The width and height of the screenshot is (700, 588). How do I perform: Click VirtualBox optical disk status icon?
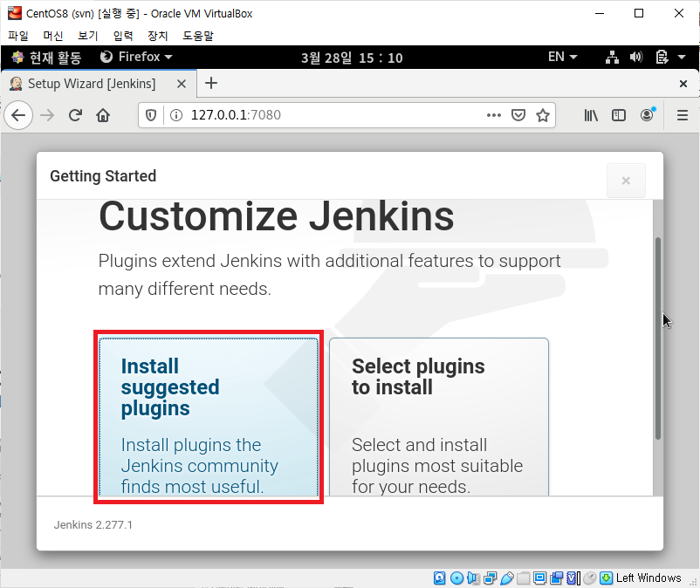(x=456, y=578)
